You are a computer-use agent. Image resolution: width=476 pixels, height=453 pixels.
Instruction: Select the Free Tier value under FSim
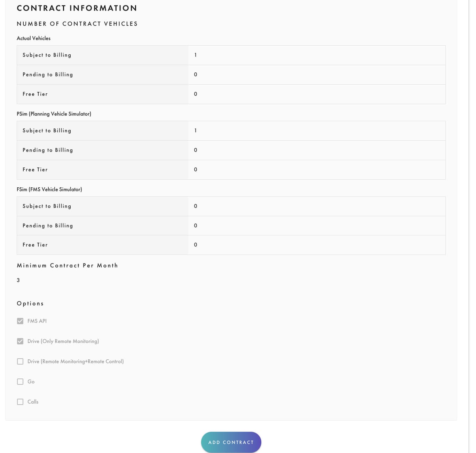click(x=196, y=245)
